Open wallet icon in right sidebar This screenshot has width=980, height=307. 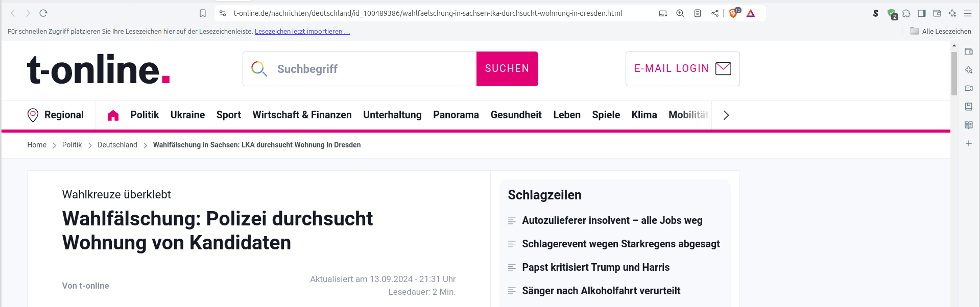[969, 52]
